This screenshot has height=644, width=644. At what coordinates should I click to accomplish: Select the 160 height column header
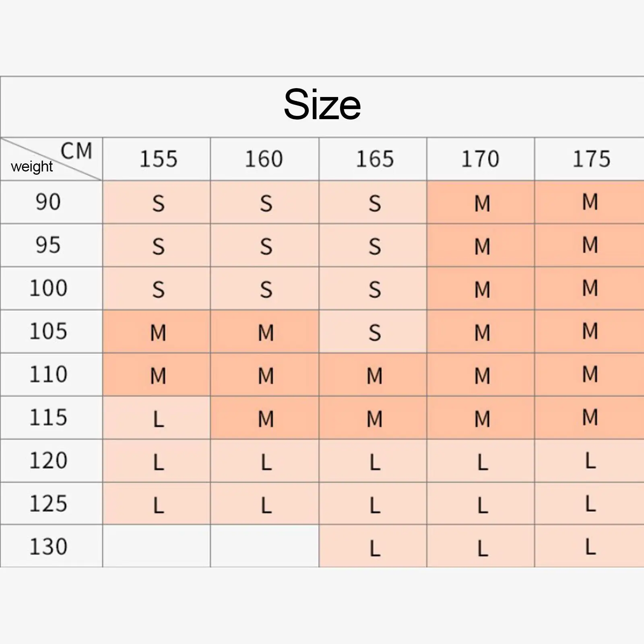click(264, 159)
